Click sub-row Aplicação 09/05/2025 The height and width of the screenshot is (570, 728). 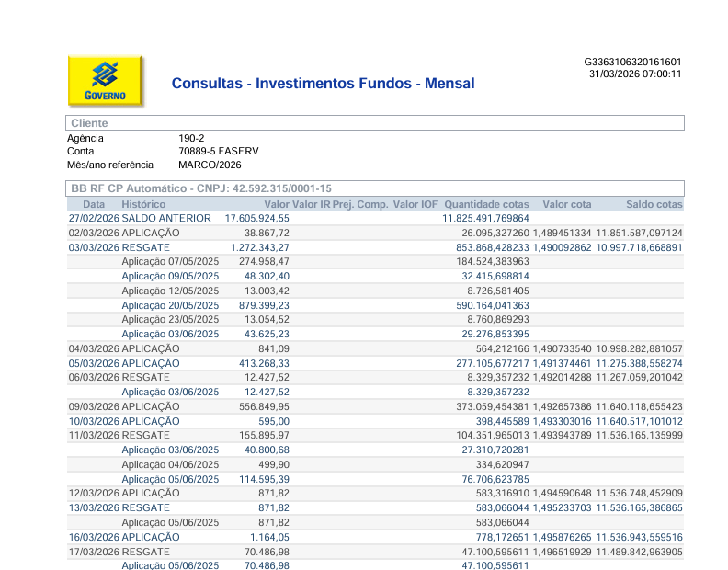click(375, 276)
